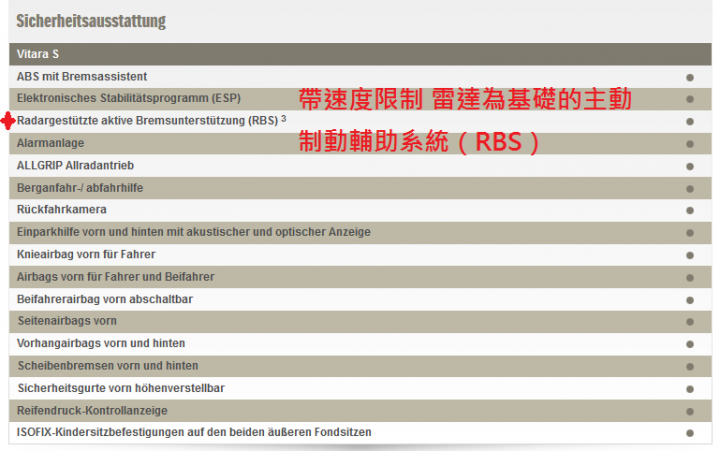Click the dot in the Beifahrerairbag row
This screenshot has width=720, height=451.
point(690,301)
